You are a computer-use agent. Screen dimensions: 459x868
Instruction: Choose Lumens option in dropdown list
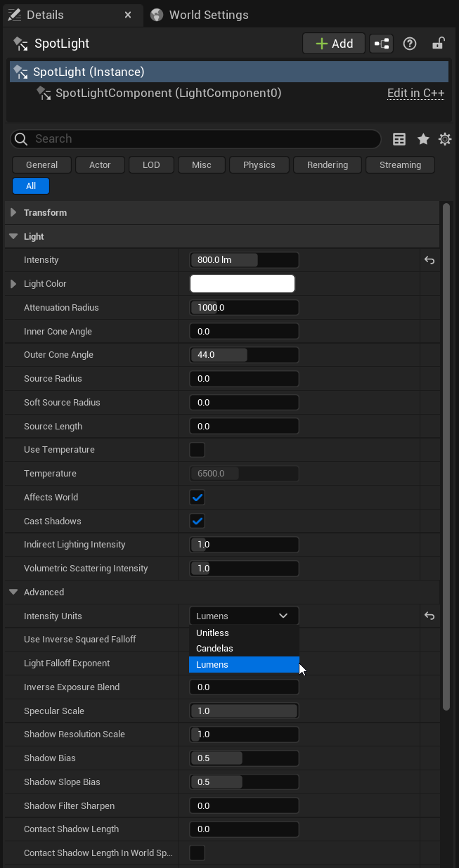point(244,665)
